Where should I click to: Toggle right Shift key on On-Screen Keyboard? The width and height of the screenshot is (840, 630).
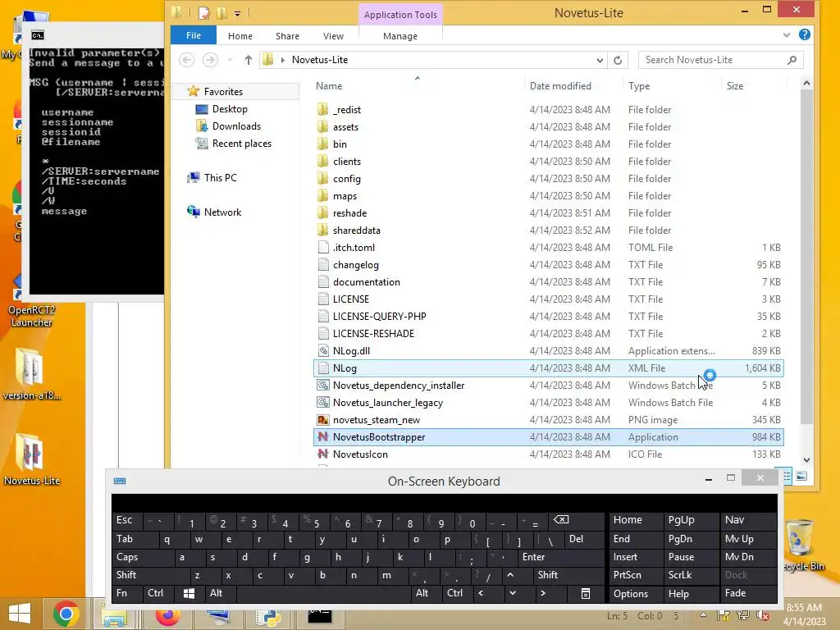(569, 575)
